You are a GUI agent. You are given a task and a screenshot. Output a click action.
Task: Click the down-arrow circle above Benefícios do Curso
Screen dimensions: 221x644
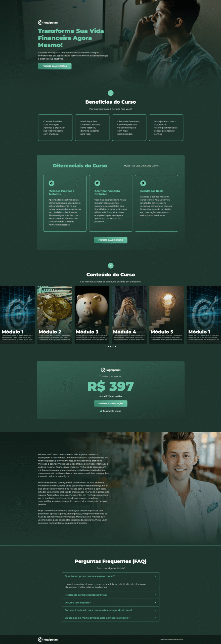pos(111,93)
